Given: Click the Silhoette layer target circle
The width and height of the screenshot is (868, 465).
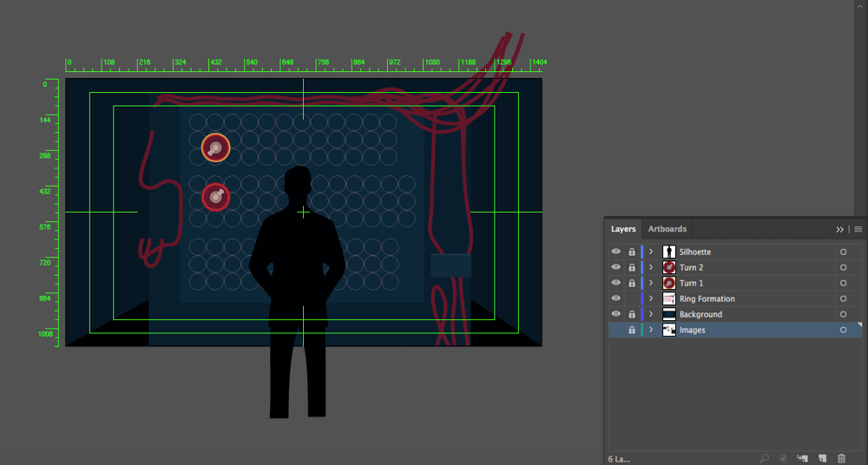Looking at the screenshot, I should point(843,252).
